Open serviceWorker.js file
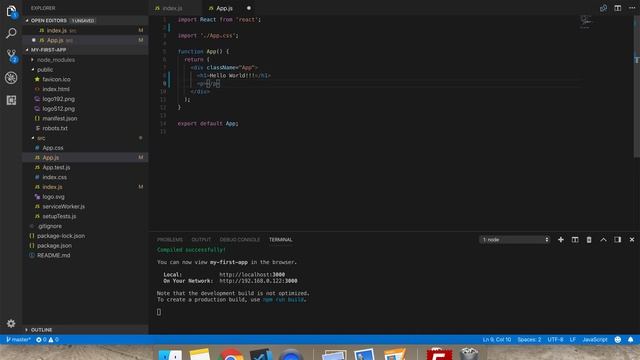The width and height of the screenshot is (640, 360). [85, 207]
